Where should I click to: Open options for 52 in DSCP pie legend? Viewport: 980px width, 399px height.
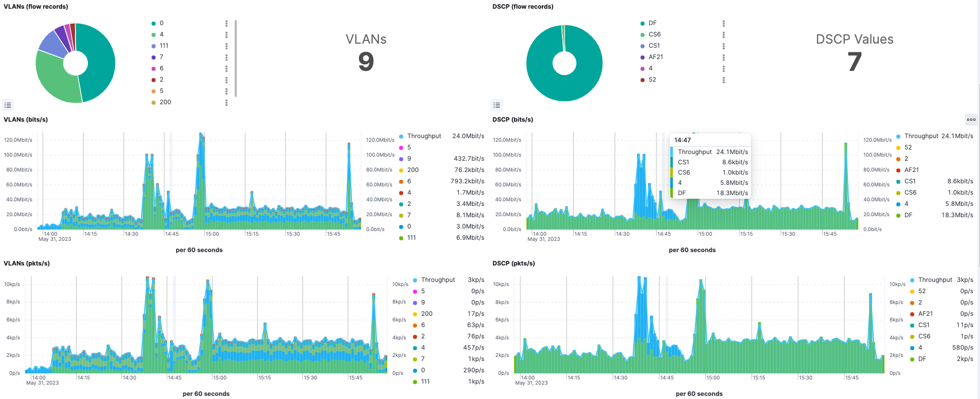tap(724, 80)
